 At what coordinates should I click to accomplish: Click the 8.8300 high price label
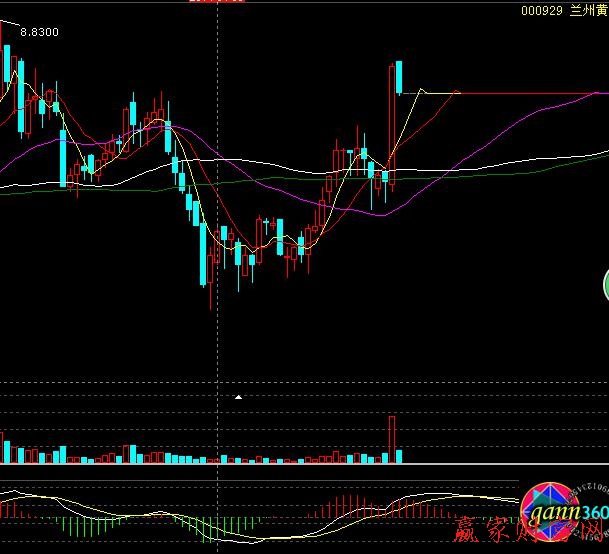40,32
